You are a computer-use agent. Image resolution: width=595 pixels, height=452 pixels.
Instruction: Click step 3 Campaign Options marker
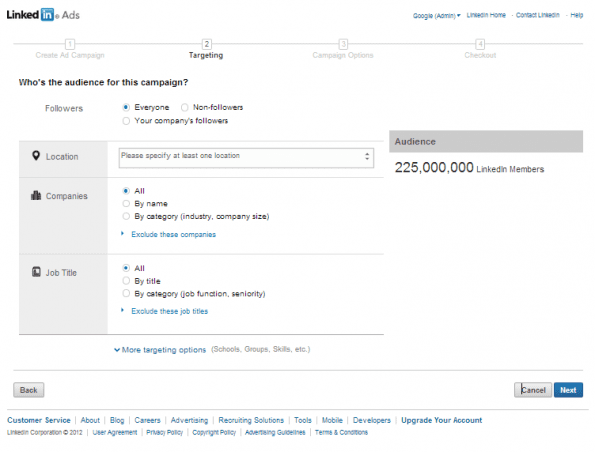tap(343, 44)
